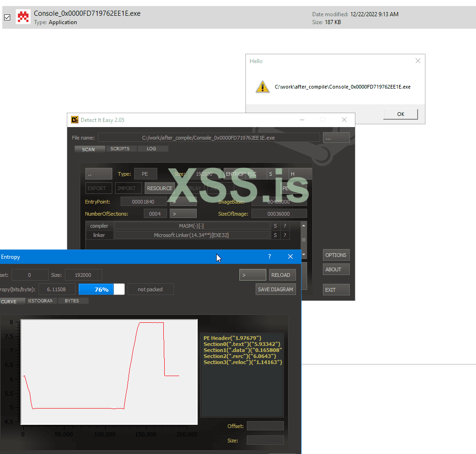Viewport: 476px width, 454px height.
Task: Click the IMPORT button
Action: pyautogui.click(x=128, y=188)
